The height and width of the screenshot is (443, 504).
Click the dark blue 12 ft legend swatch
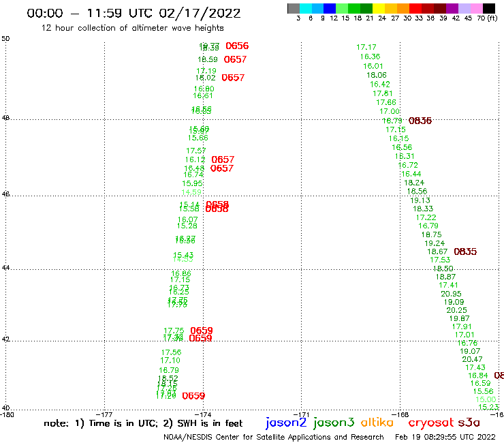point(330,8)
